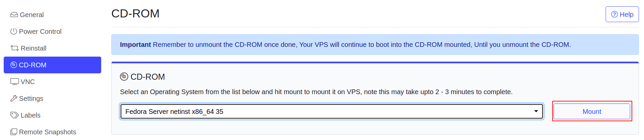Open the Power Control sidebar text link
This screenshot has width=644, height=140.
pos(40,31)
